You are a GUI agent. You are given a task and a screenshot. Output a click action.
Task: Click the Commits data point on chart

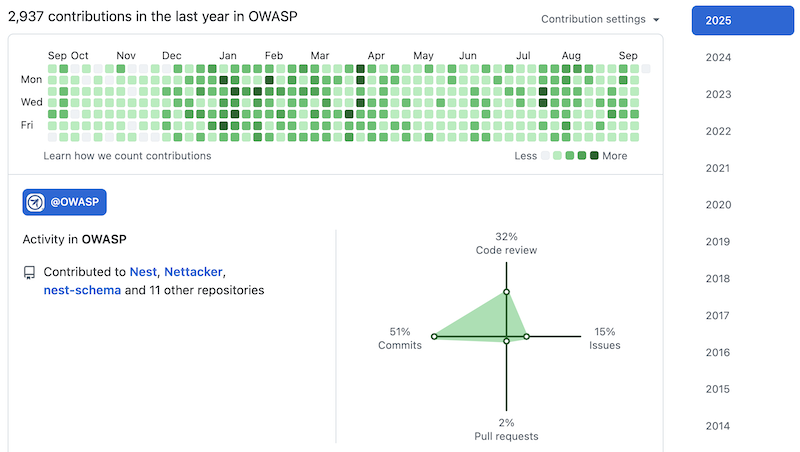[434, 336]
